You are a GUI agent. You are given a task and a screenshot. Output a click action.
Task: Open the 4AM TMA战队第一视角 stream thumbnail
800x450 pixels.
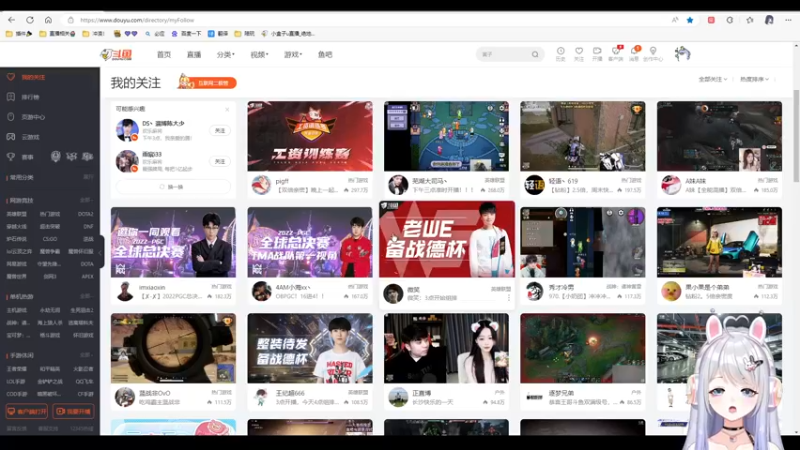pos(310,242)
